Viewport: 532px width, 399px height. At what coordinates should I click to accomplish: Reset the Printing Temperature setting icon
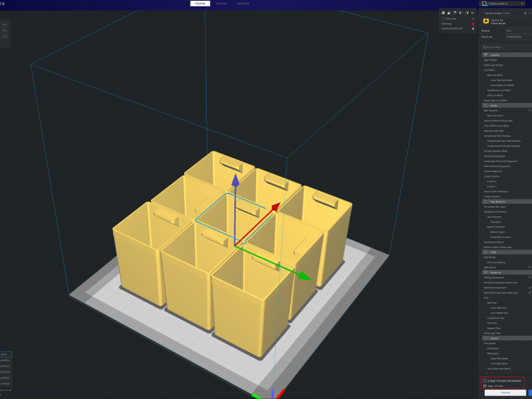(530, 278)
